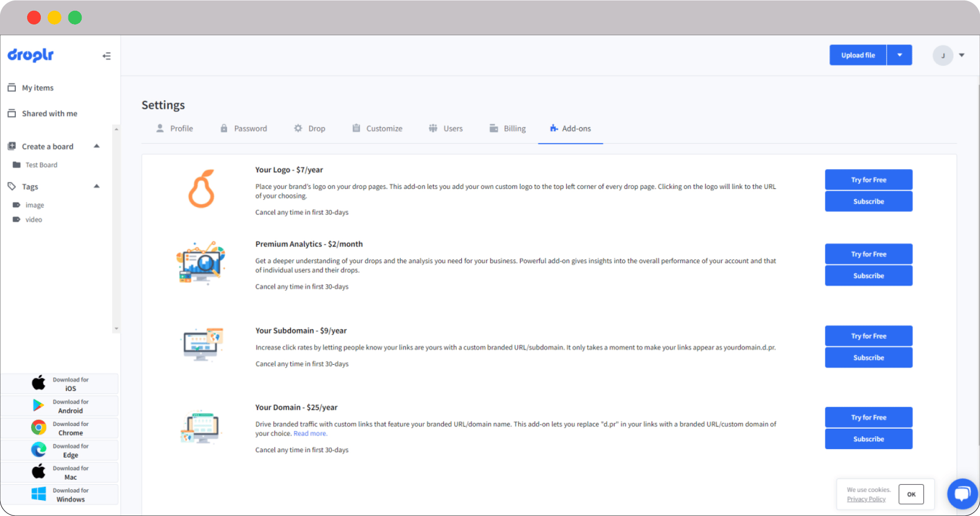Click the user avatar J icon

942,55
